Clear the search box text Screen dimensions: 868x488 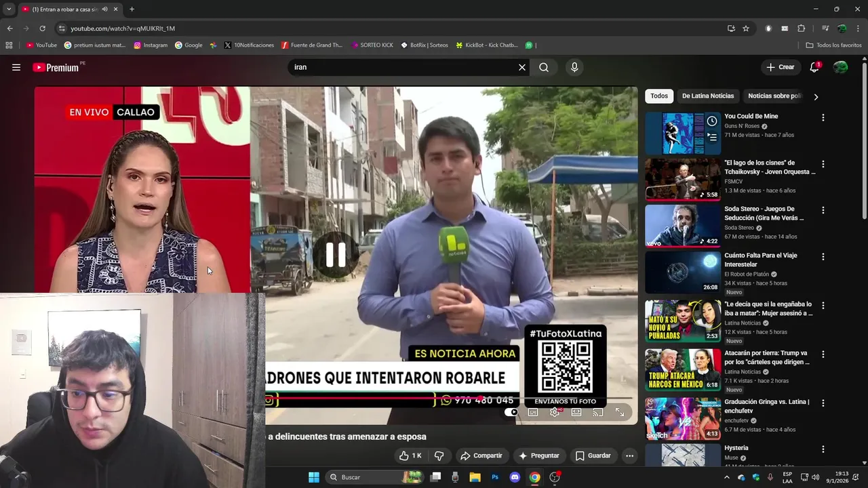coord(522,67)
